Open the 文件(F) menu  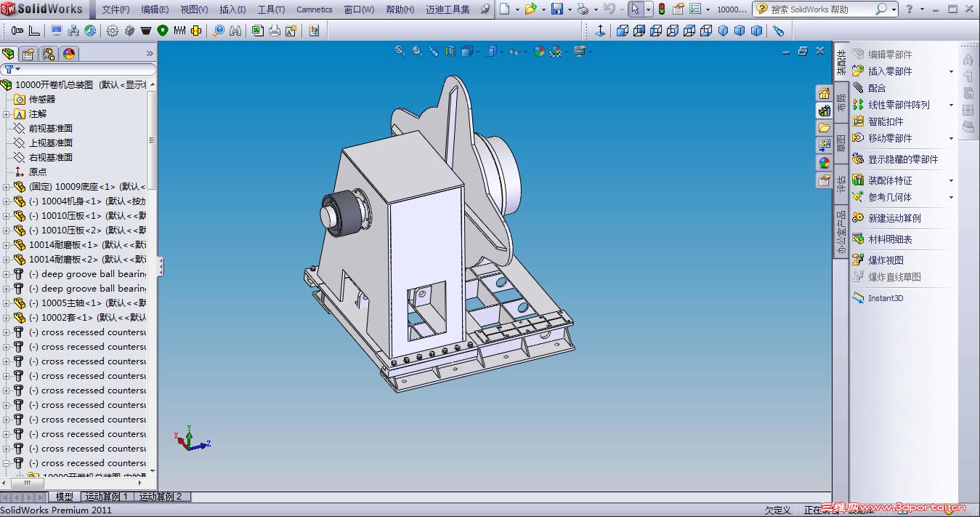[x=116, y=9]
